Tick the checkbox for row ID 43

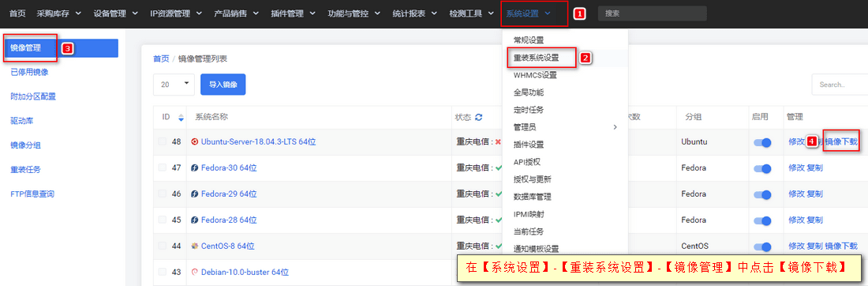coord(163,272)
